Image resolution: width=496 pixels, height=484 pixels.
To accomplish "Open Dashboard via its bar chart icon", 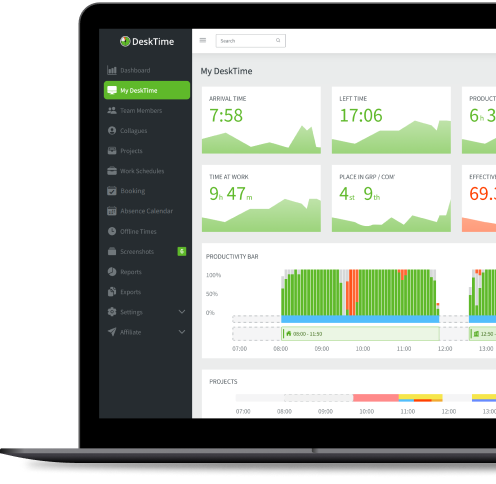I will (x=112, y=70).
